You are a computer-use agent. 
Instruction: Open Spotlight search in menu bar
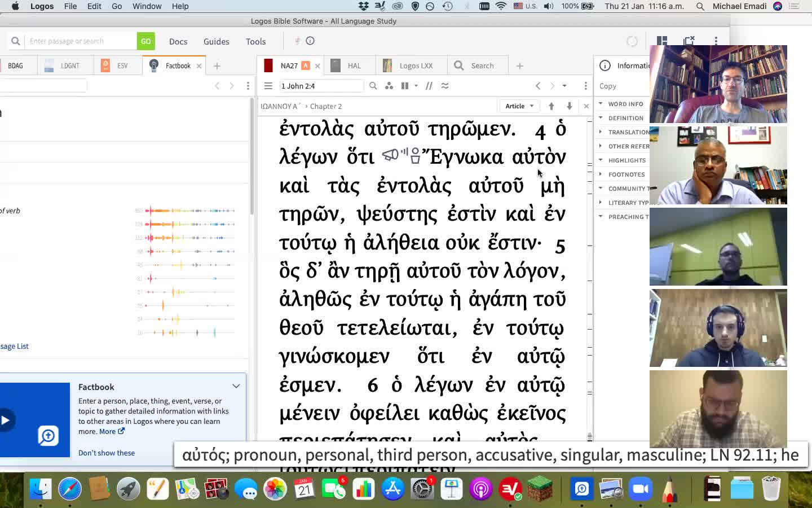click(700, 6)
